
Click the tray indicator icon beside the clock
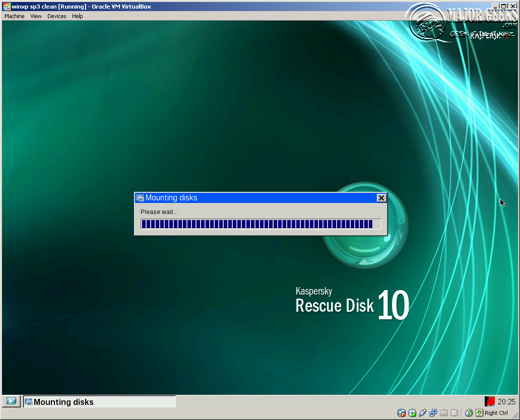point(489,401)
